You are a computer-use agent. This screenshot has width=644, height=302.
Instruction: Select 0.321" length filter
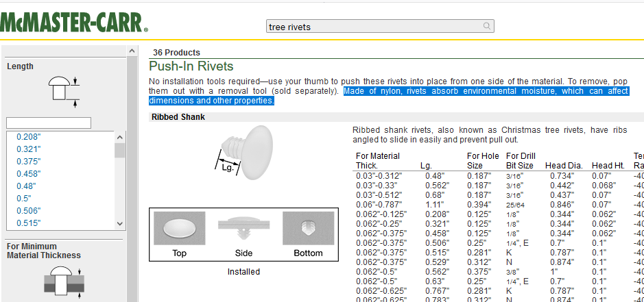tap(29, 149)
